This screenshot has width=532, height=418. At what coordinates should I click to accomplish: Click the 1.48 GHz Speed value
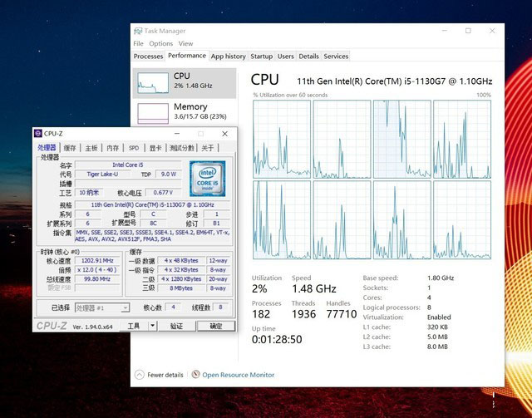point(314,288)
